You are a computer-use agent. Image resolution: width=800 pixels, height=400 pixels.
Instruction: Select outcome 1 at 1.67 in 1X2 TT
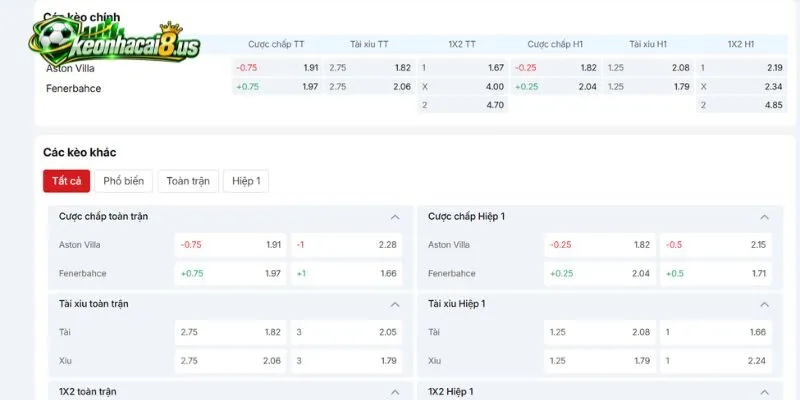[x=463, y=68]
